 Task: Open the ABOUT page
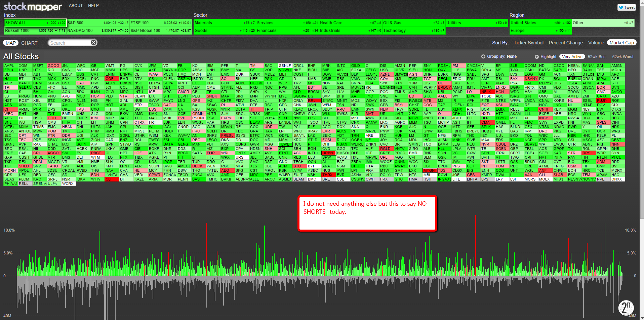click(76, 6)
